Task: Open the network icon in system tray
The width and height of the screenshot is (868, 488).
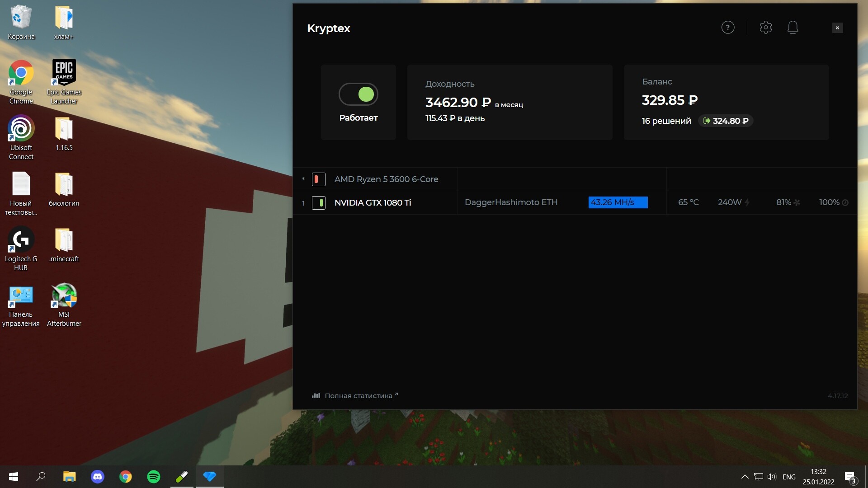Action: [x=759, y=477]
